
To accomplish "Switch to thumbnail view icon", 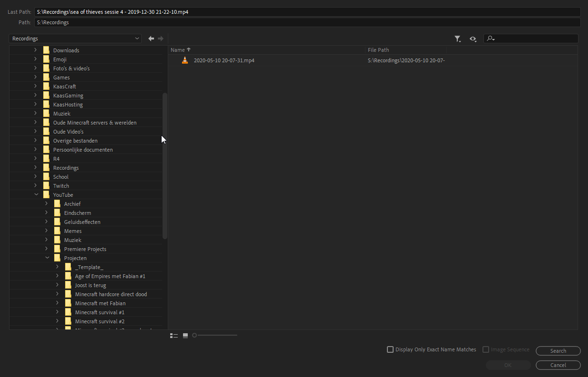I will [x=185, y=336].
